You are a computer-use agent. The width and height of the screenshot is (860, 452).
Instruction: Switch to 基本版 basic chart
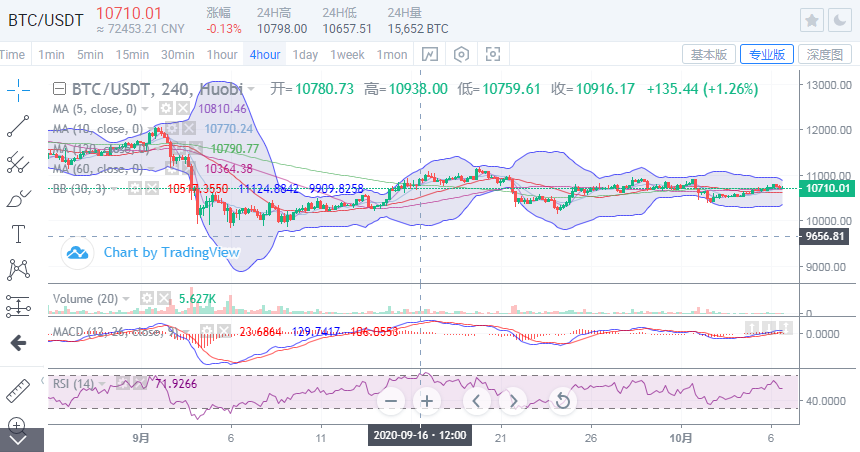tap(709, 54)
